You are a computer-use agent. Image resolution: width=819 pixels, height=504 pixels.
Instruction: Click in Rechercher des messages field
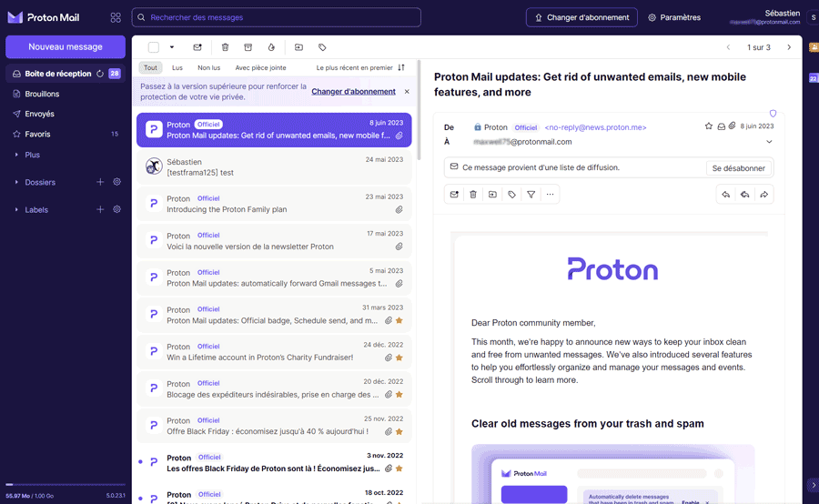[277, 17]
